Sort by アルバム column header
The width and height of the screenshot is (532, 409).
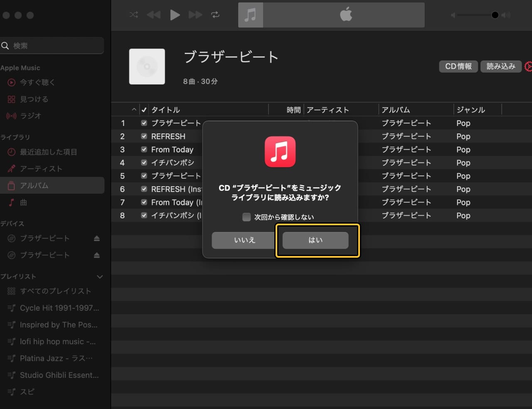click(396, 110)
